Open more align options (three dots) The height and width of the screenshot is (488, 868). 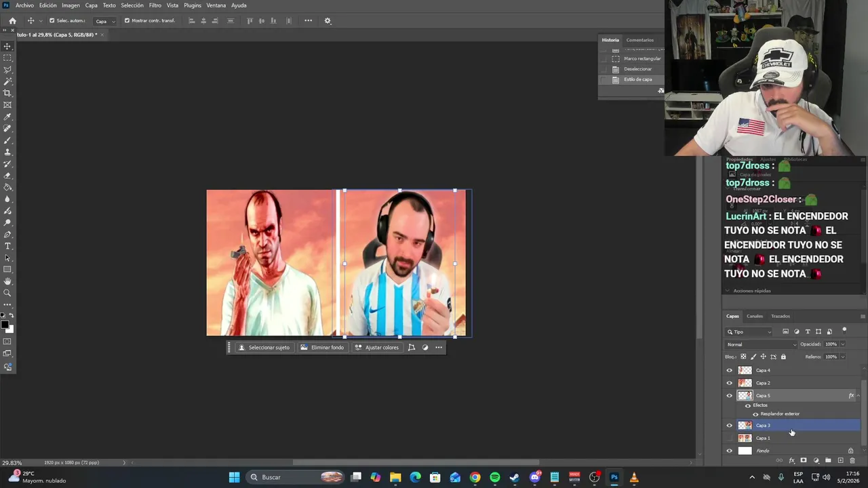[308, 21]
